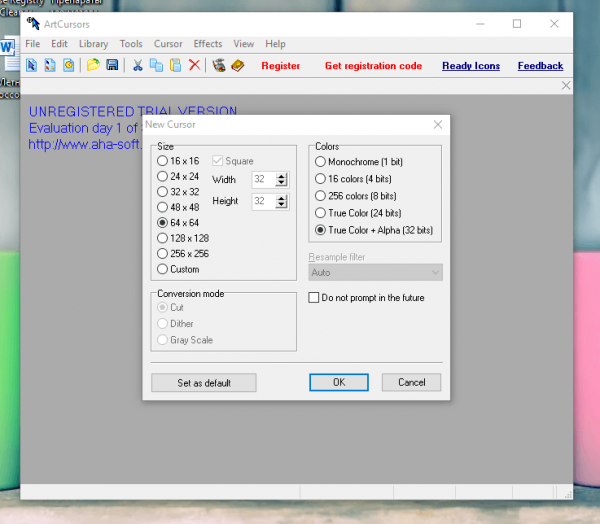600x524 pixels.
Task: Open the View menu
Action: (243, 44)
